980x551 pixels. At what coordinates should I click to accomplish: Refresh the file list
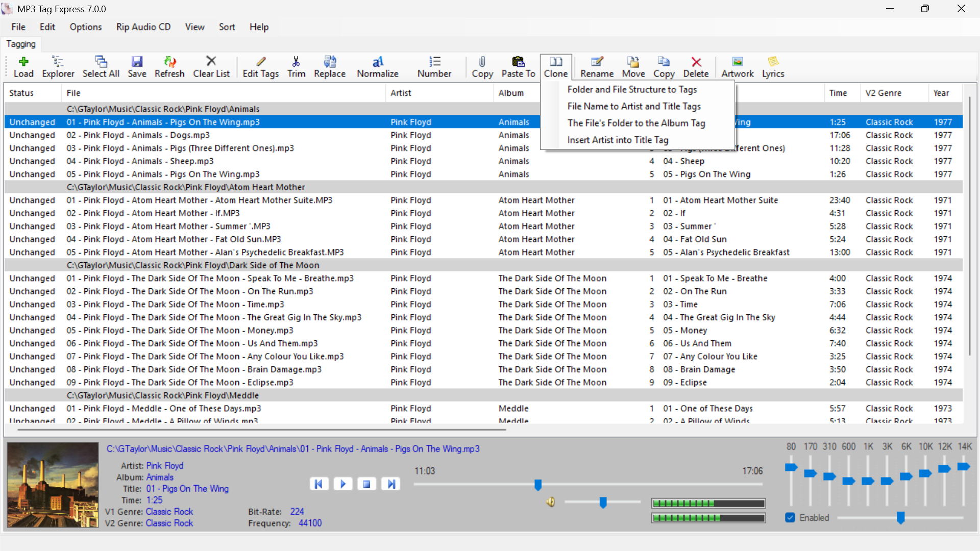[169, 67]
